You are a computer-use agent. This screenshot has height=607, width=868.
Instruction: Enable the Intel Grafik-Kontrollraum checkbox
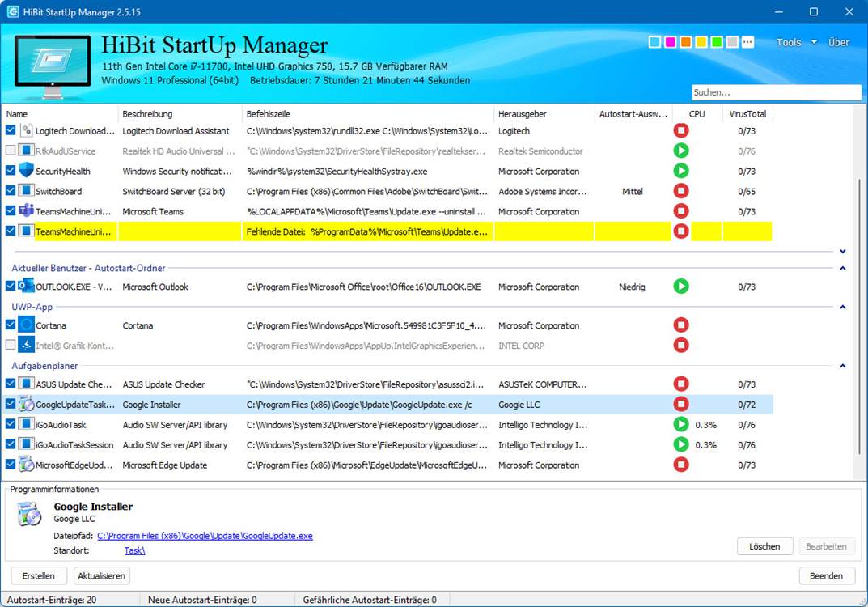pos(11,345)
